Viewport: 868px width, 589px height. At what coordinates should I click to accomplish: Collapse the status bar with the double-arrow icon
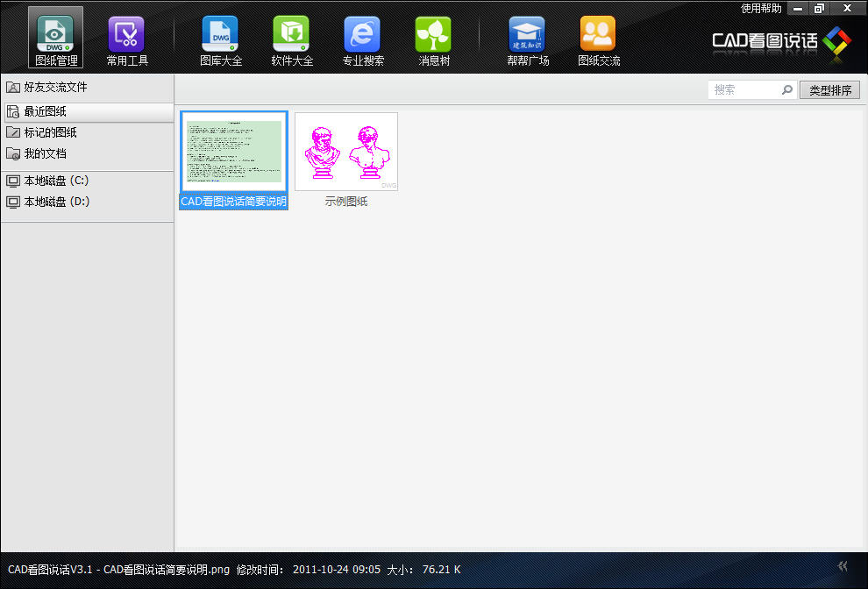click(x=843, y=565)
